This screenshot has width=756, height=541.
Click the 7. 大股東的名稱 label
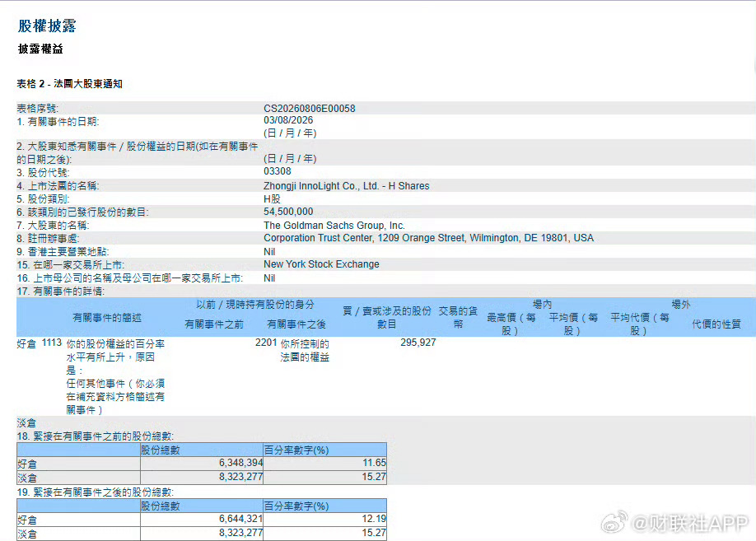click(x=53, y=226)
